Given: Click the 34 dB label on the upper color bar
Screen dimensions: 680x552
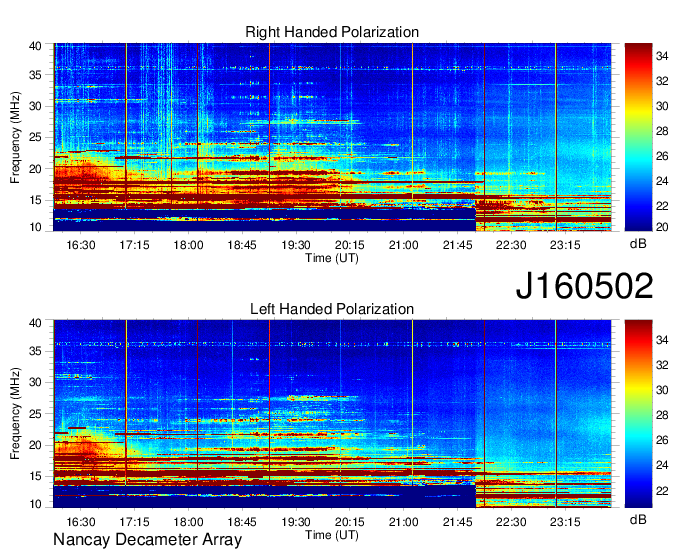Looking at the screenshot, I should click(x=662, y=56).
